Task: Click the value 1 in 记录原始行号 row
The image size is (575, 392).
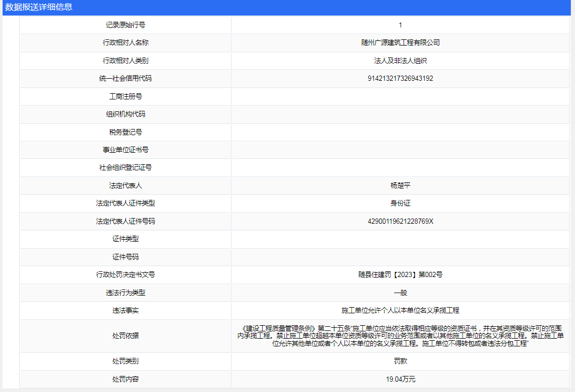Action: coord(400,25)
